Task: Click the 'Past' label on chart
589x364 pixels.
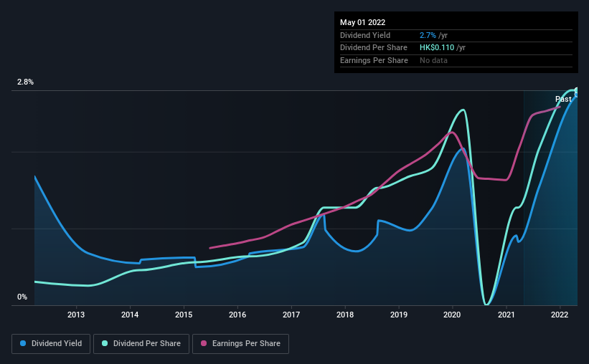Action: (563, 99)
